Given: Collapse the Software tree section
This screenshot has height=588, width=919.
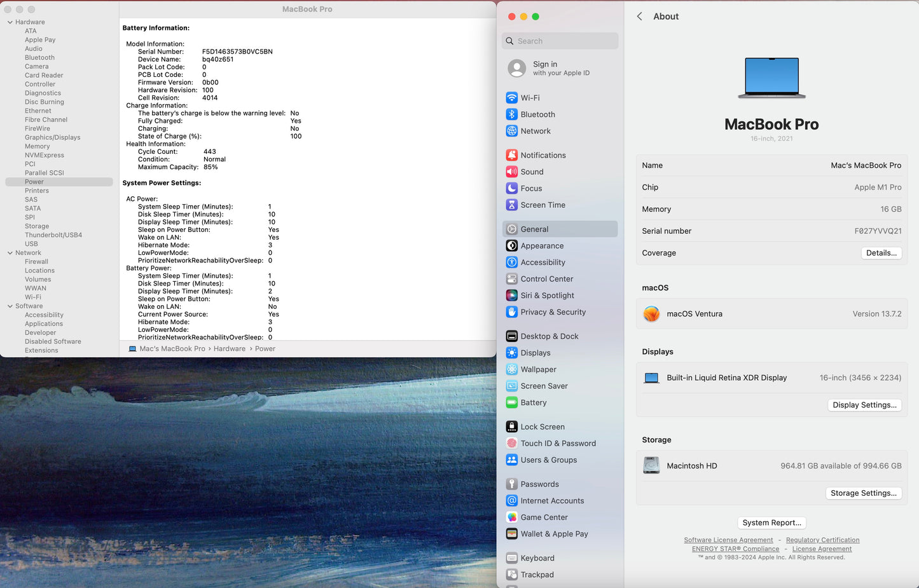Looking at the screenshot, I should 10,306.
